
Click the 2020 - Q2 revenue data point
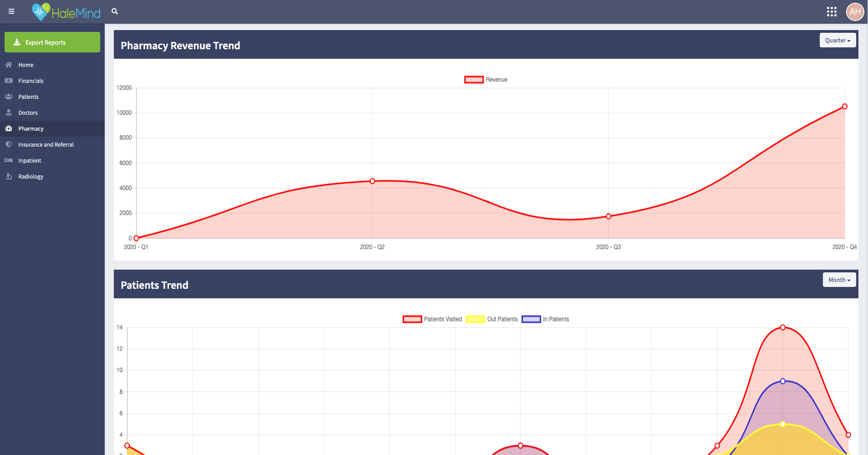(x=373, y=181)
